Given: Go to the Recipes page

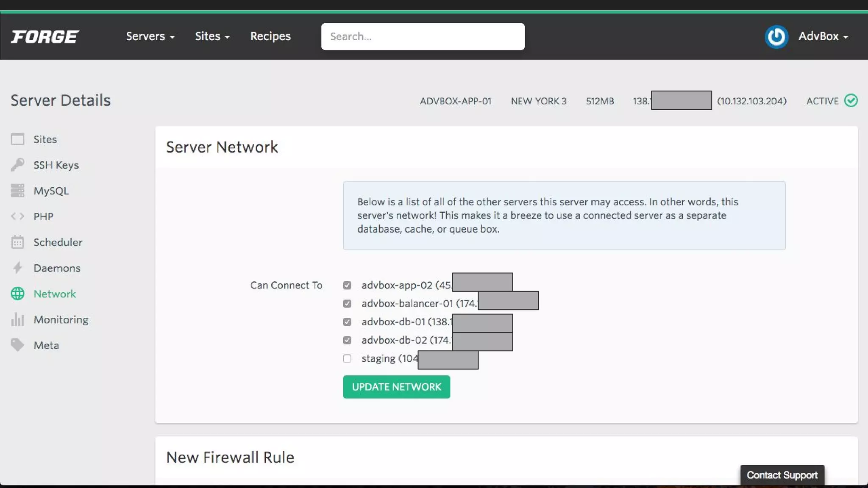Looking at the screenshot, I should [270, 36].
